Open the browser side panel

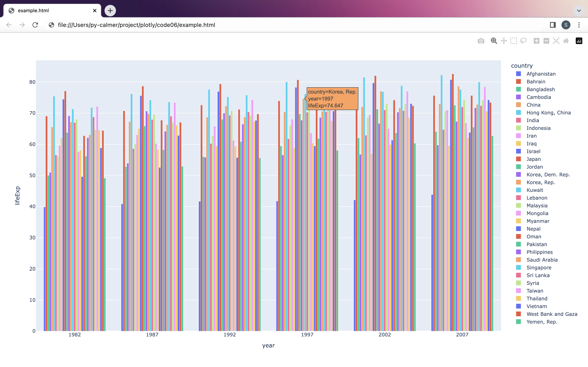pyautogui.click(x=553, y=25)
